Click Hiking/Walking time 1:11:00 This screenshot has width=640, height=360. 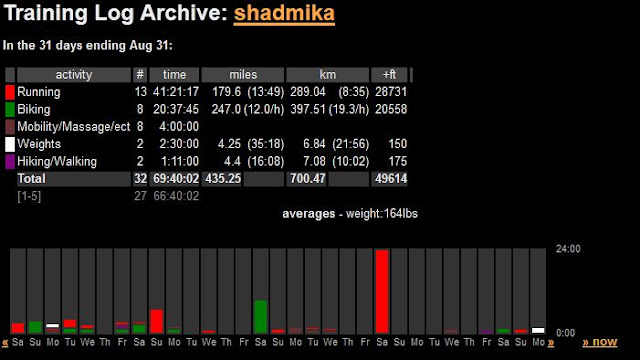coord(180,161)
